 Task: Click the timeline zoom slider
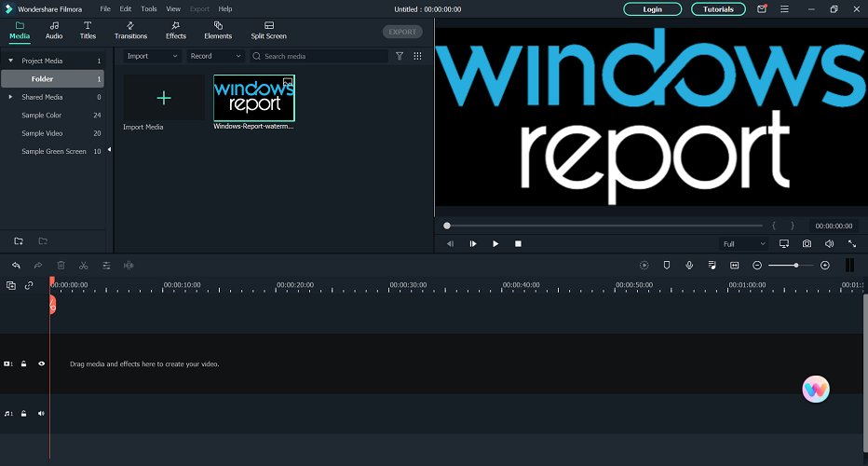tap(791, 266)
